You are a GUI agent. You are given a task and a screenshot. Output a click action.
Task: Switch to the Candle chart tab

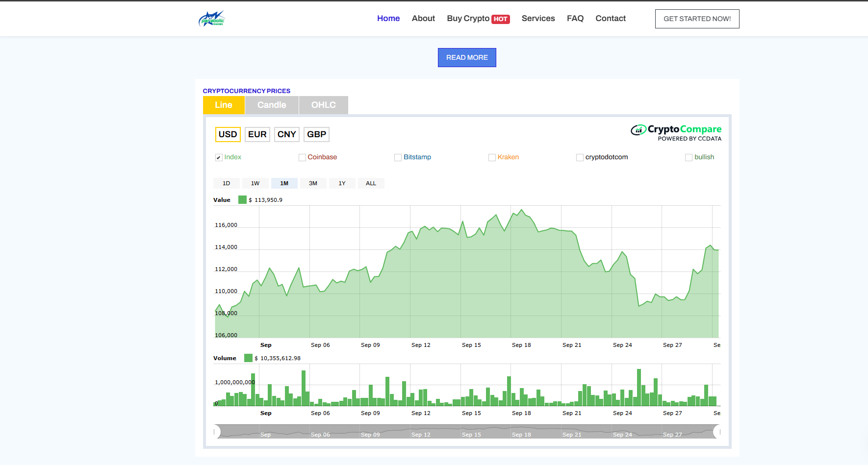click(x=272, y=105)
